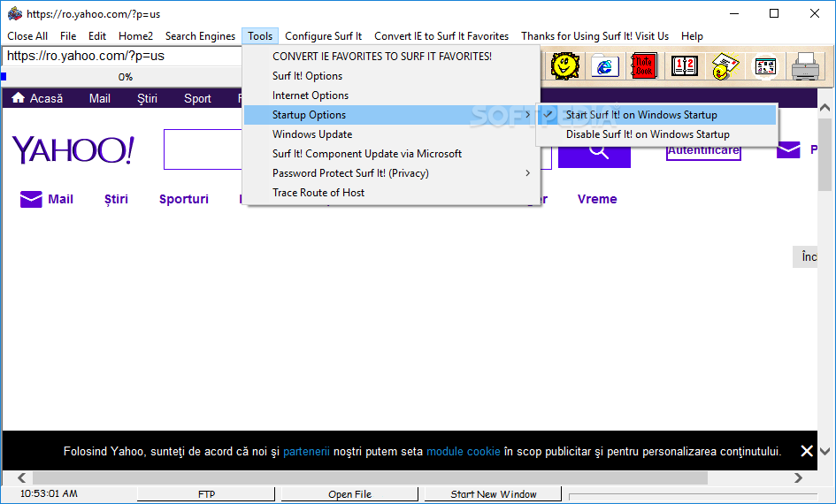
Task: Open the Știri link below search box
Action: coord(116,199)
